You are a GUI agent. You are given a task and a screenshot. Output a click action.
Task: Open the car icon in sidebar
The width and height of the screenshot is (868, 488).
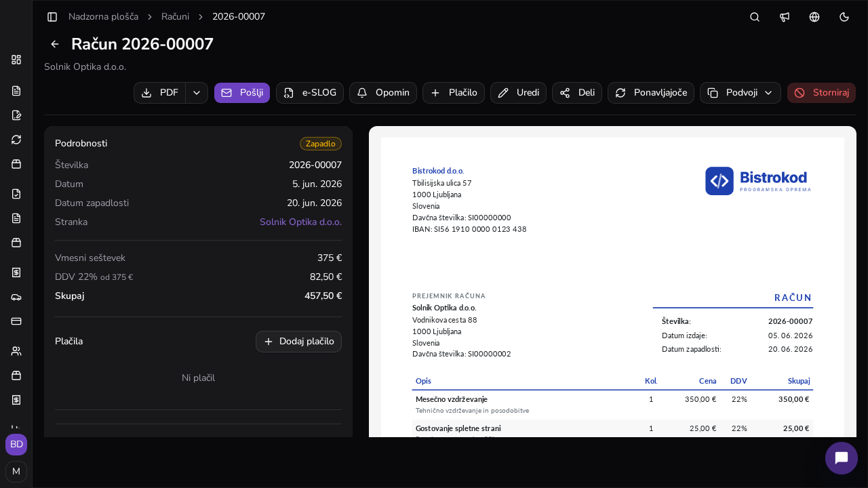(x=16, y=297)
